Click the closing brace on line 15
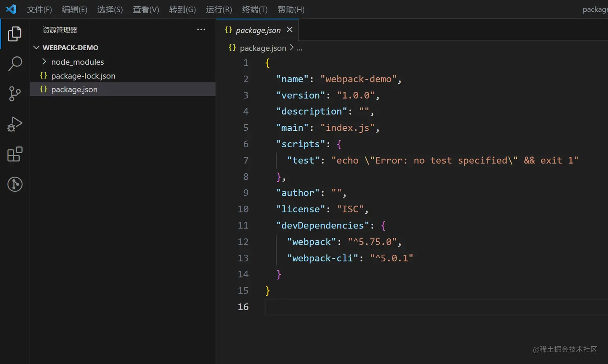Image resolution: width=608 pixels, height=364 pixels. 268,290
